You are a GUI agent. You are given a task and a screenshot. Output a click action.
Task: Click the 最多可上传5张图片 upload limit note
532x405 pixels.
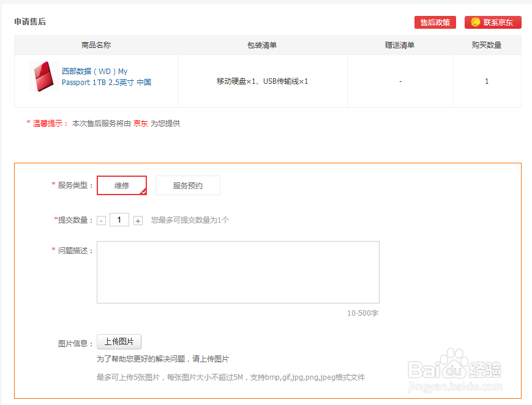(x=231, y=377)
